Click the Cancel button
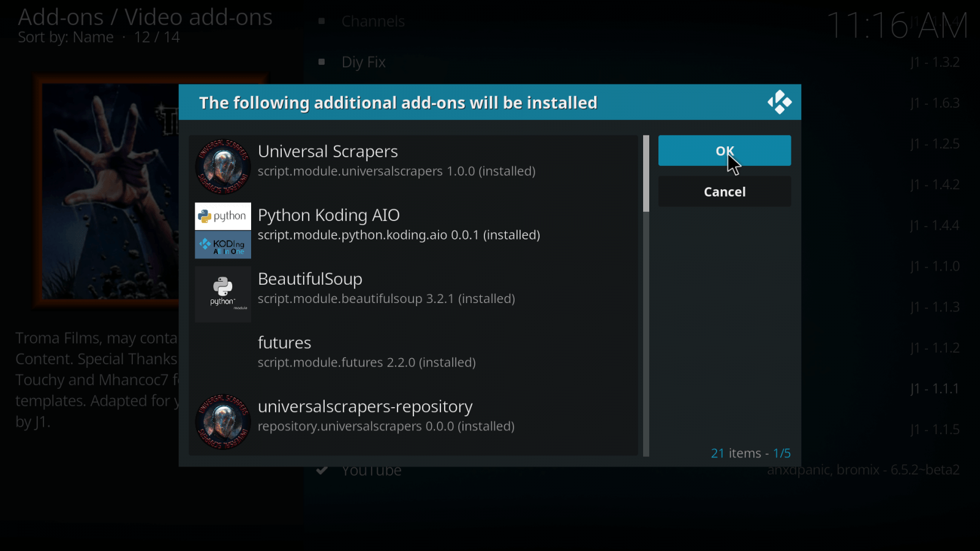 [x=725, y=192]
